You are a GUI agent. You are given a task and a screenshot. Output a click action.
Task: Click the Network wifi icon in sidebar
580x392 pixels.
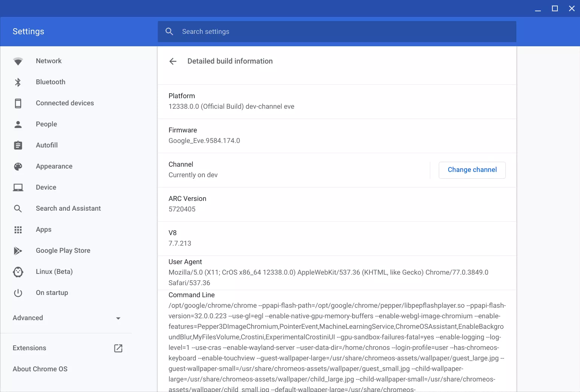(18, 61)
